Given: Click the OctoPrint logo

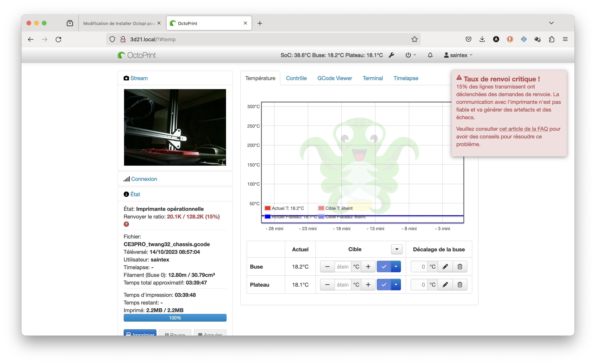Looking at the screenshot, I should coord(137,55).
